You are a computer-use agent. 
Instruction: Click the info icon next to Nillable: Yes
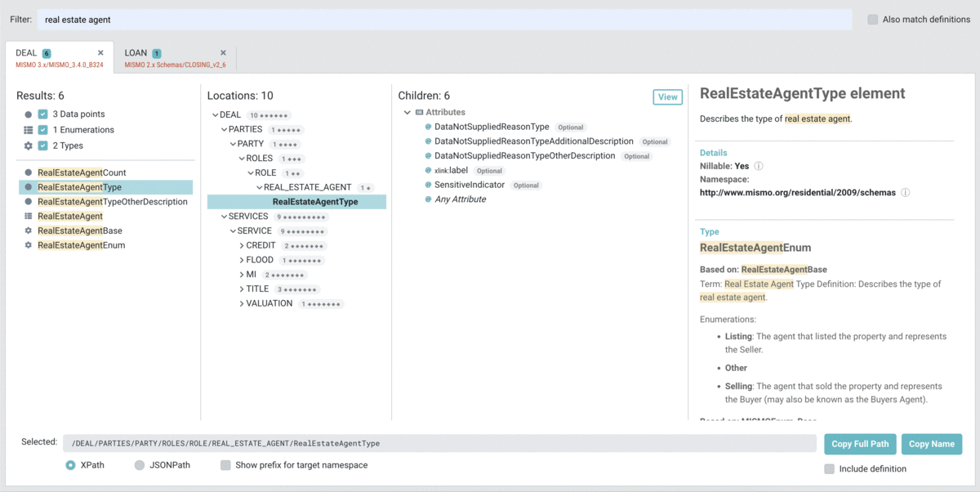pos(758,166)
